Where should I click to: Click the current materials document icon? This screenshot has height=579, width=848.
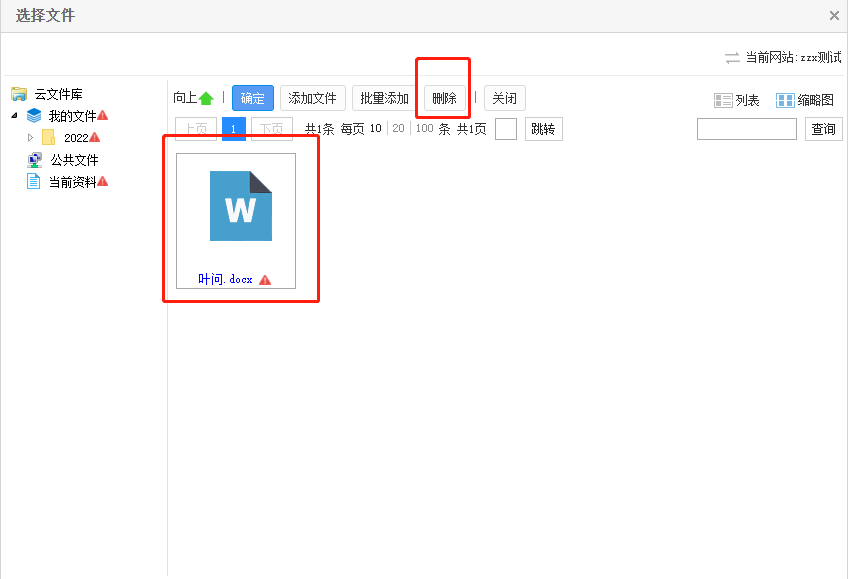(x=34, y=182)
